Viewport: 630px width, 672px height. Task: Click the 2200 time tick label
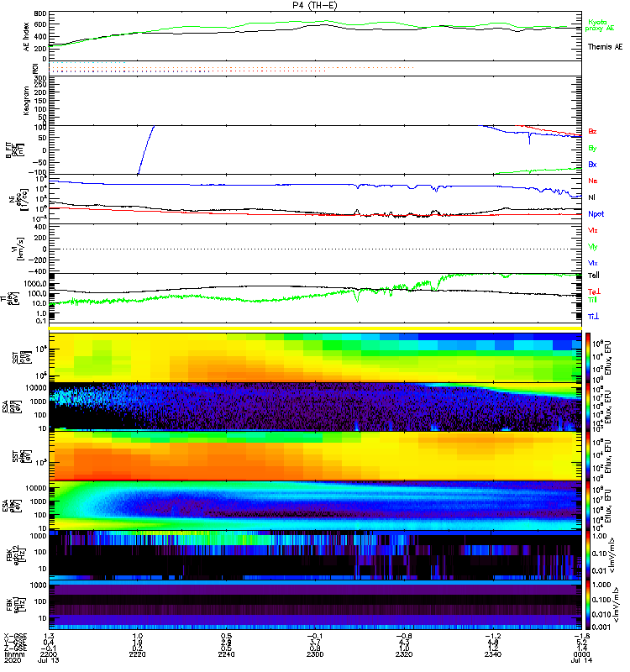click(49, 654)
